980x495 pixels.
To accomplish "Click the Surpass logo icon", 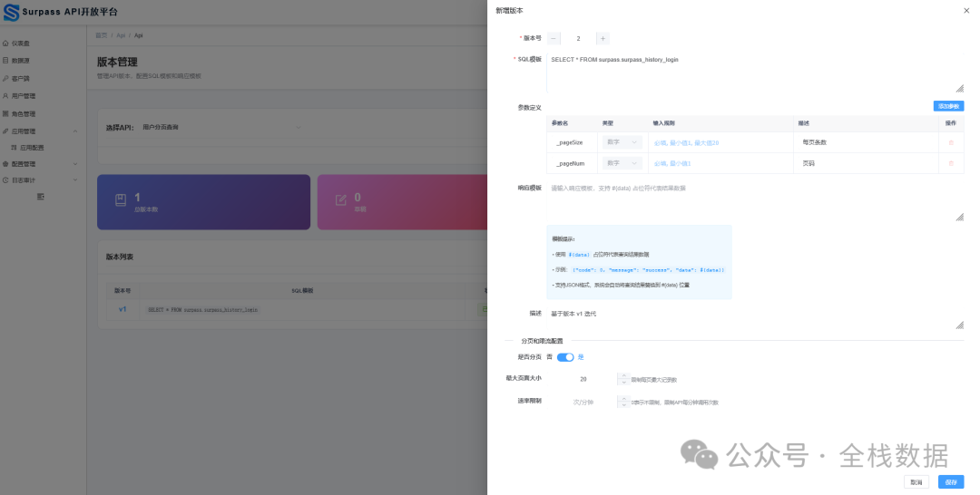I will (x=12, y=12).
